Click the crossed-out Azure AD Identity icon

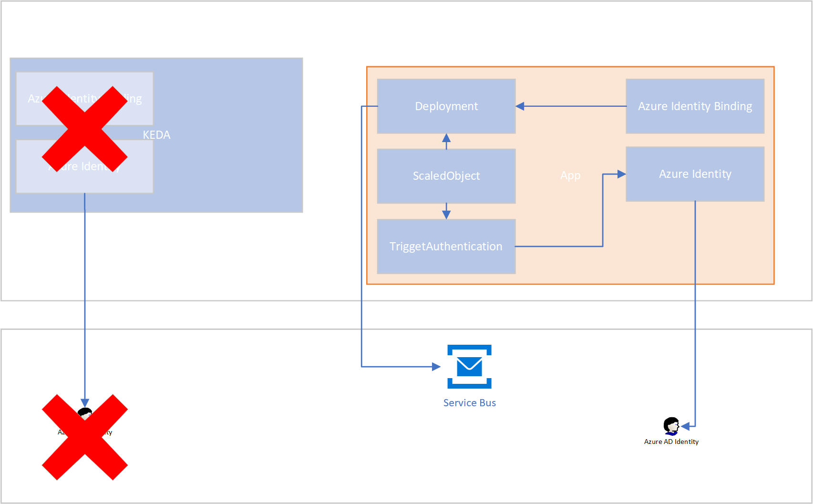pyautogui.click(x=85, y=414)
